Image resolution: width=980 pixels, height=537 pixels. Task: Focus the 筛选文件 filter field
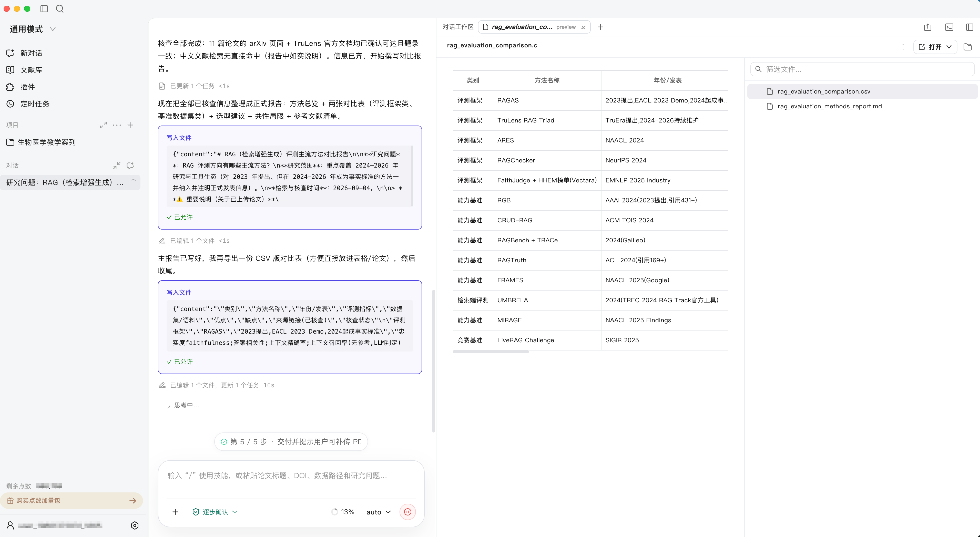click(x=862, y=69)
